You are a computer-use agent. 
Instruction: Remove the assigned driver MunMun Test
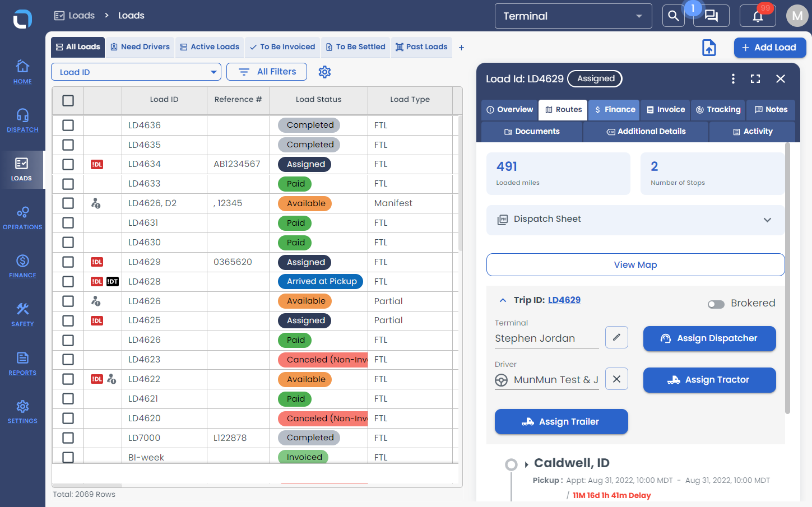click(x=616, y=379)
